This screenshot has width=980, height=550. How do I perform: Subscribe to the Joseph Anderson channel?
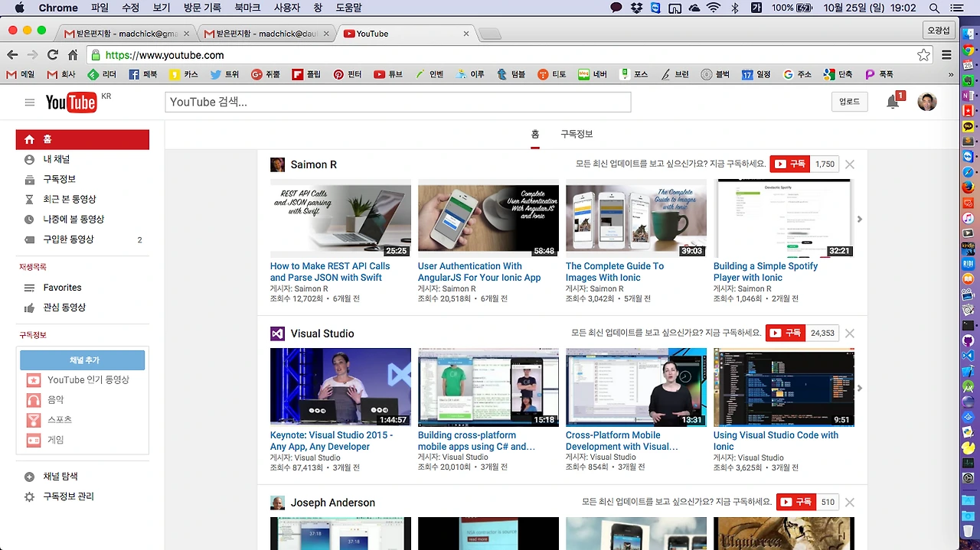(795, 503)
